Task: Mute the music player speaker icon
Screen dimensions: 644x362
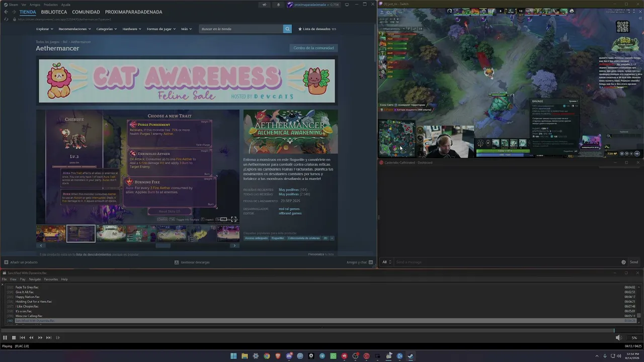Action: [x=618, y=338]
